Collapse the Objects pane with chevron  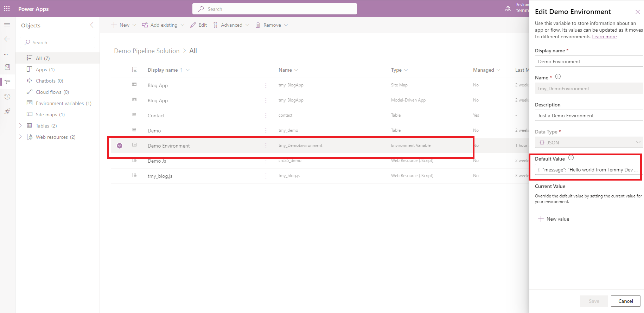[92, 25]
